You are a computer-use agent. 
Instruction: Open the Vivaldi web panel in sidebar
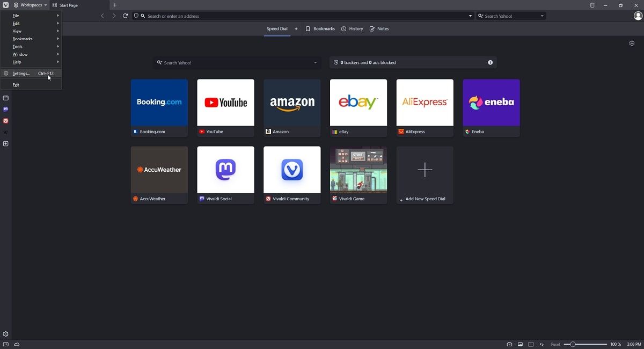[x=6, y=121]
